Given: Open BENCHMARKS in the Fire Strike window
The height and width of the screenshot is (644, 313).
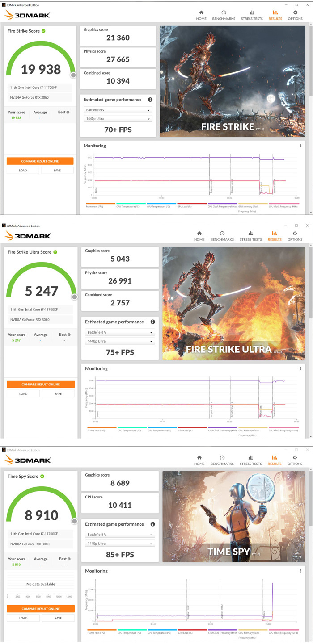Looking at the screenshot, I should [x=223, y=15].
